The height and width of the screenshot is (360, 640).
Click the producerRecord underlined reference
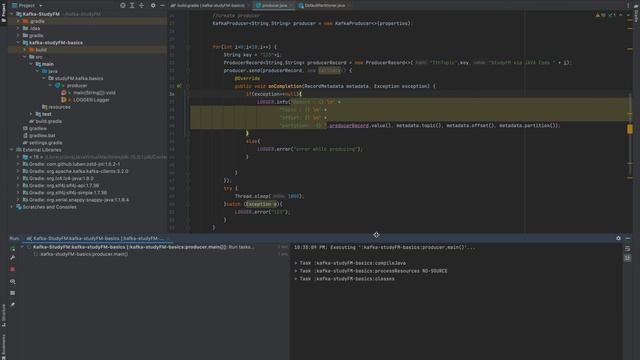(349, 126)
